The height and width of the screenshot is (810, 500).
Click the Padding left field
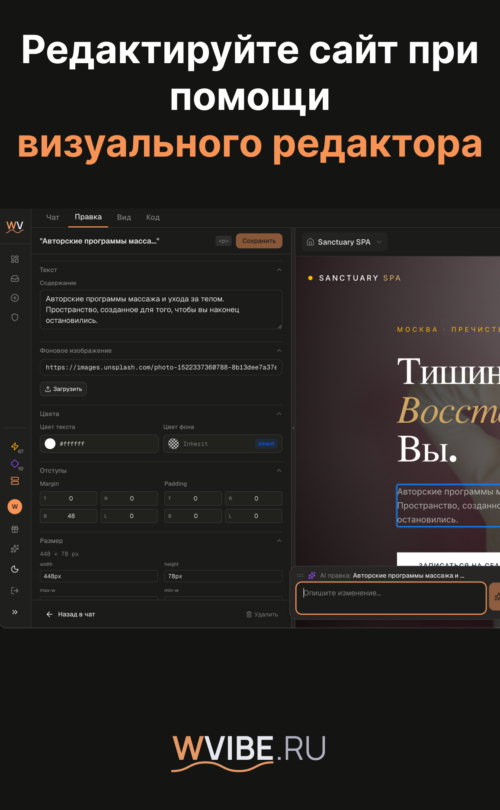click(254, 516)
